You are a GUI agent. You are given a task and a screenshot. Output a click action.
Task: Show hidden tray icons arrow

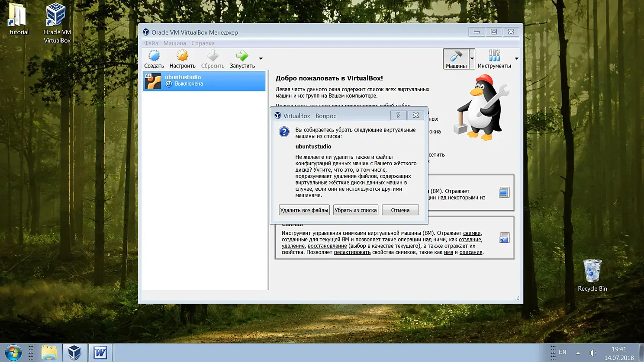(x=578, y=353)
